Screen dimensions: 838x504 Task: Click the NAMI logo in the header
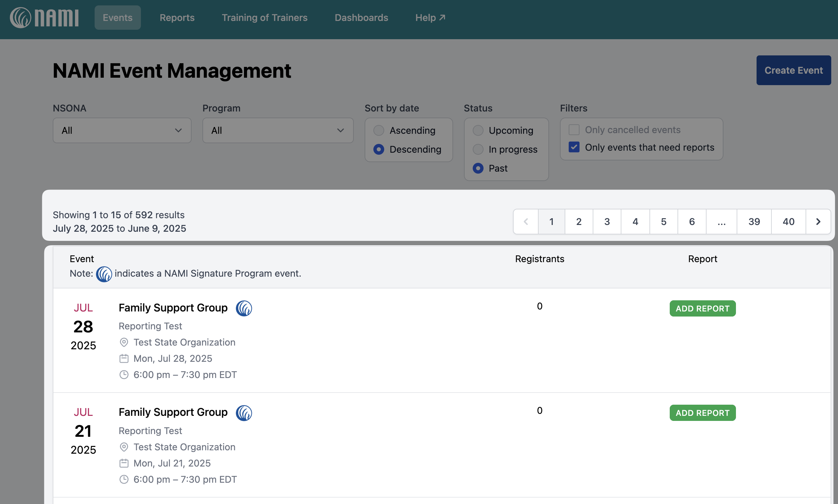point(44,18)
